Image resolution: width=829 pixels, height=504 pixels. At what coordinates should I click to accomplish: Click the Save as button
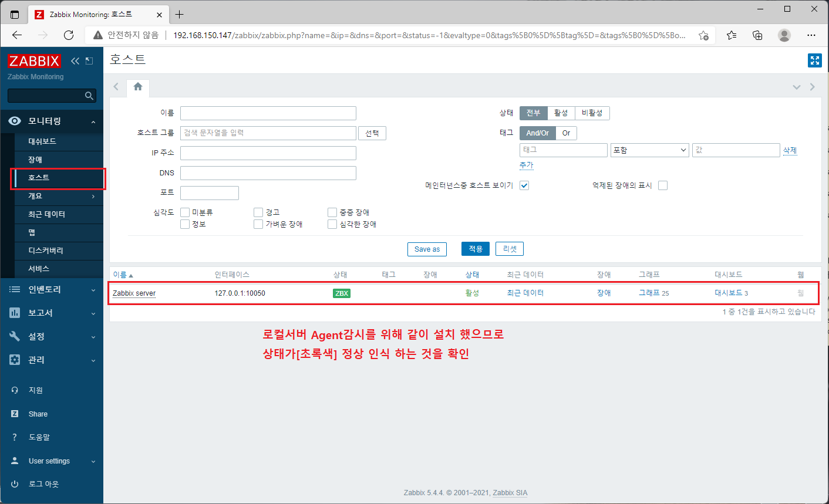pyautogui.click(x=427, y=249)
